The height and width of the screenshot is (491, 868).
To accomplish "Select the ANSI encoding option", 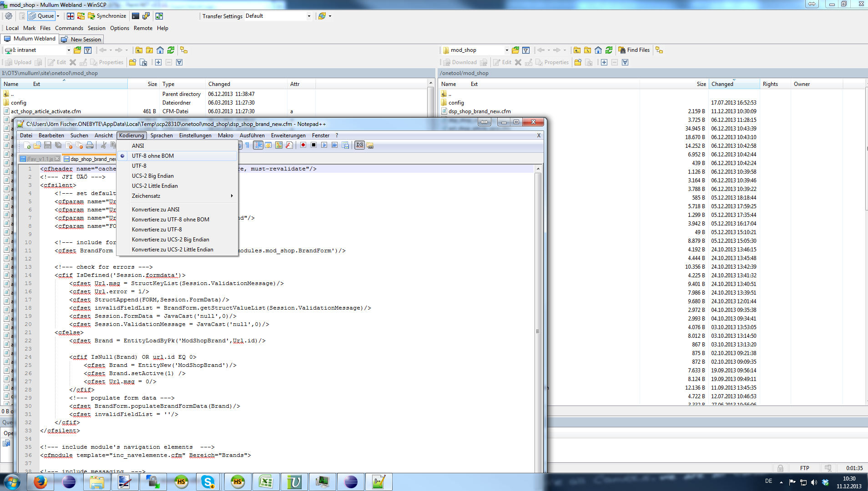I will (x=138, y=146).
